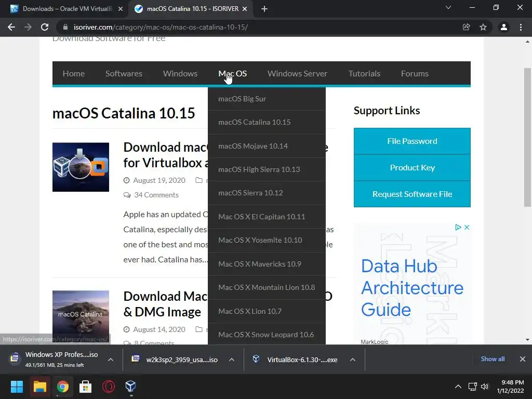Viewport: 532px width, 399px height.
Task: Open File Explorer from taskbar
Action: [x=39, y=387]
